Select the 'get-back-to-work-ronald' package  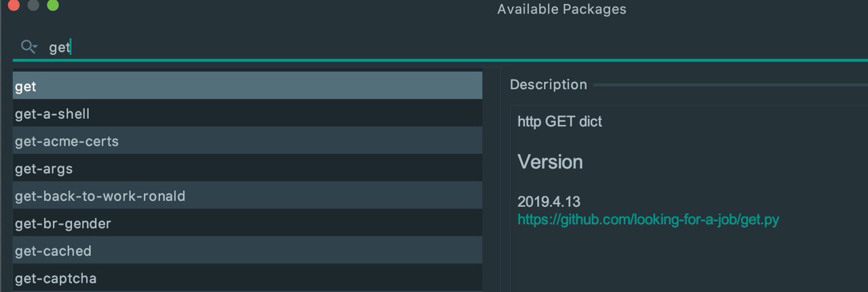(248, 196)
